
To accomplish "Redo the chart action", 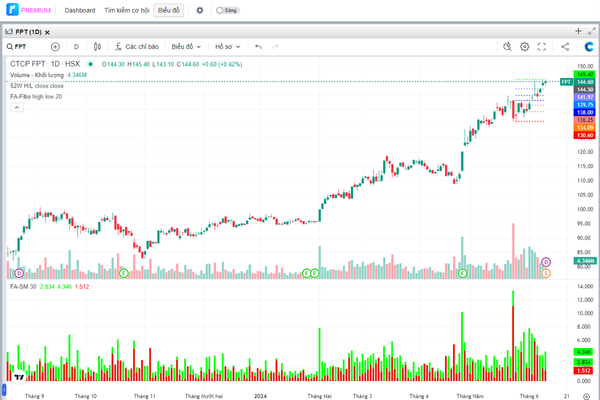I will (275, 47).
